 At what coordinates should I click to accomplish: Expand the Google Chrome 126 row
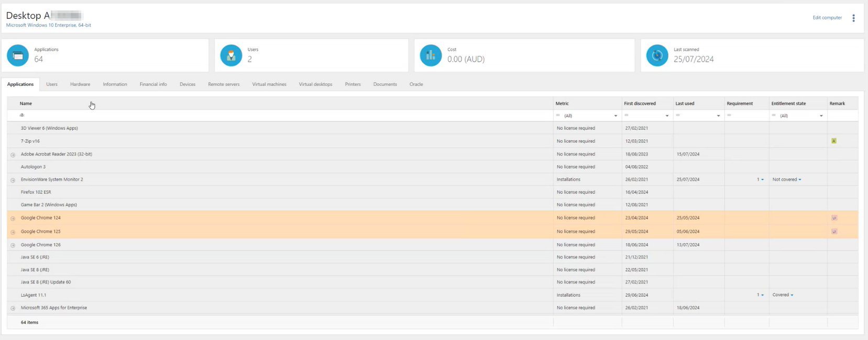[13, 245]
